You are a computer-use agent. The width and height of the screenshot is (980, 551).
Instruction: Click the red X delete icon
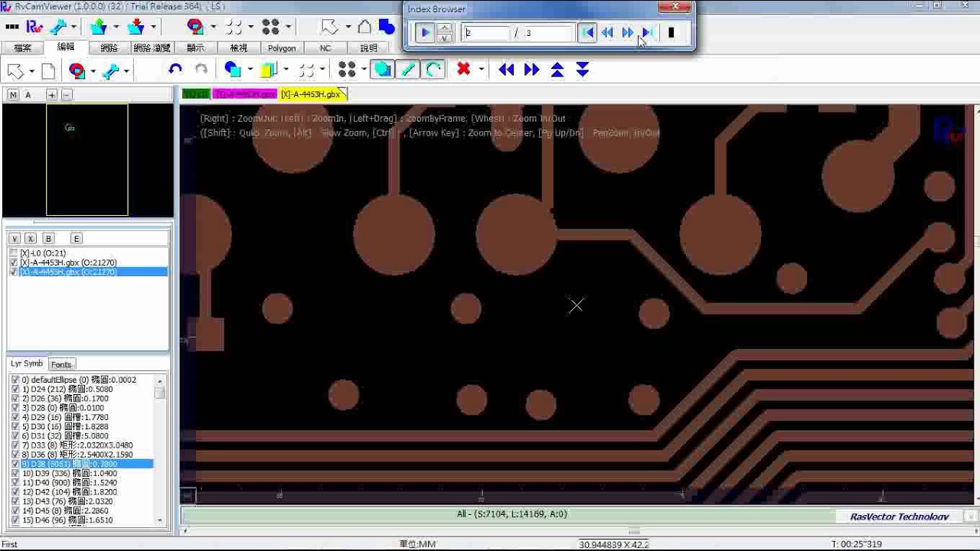click(463, 70)
